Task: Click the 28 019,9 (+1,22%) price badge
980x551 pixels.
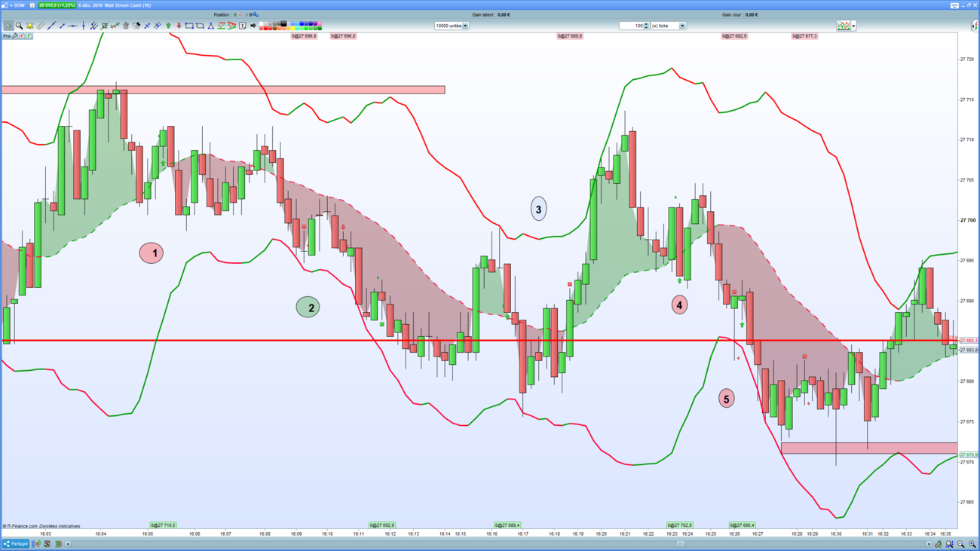Action: [57, 5]
